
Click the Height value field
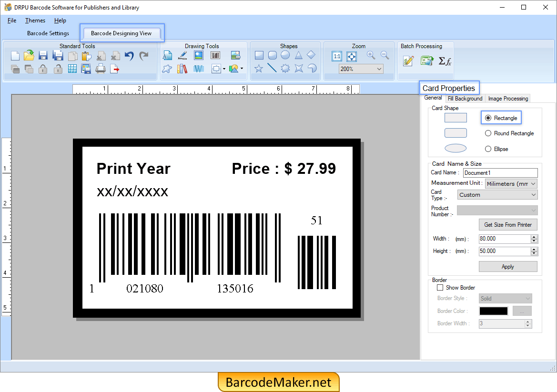point(505,251)
